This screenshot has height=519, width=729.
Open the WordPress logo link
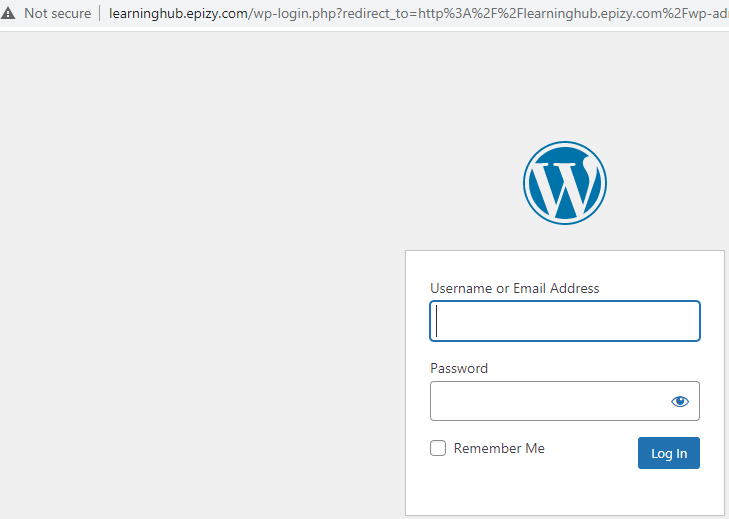[x=565, y=183]
